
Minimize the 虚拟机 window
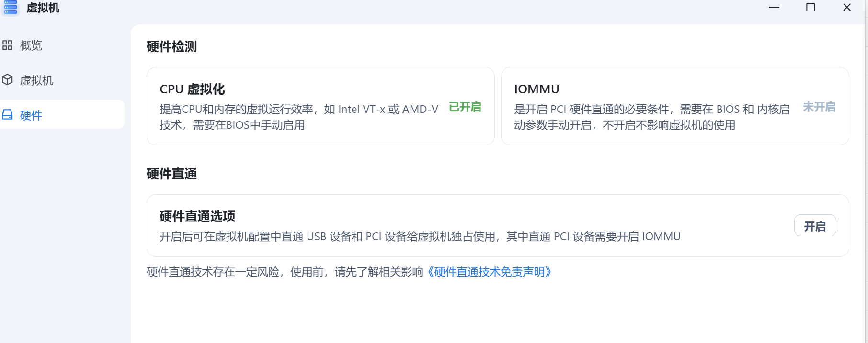click(x=774, y=8)
